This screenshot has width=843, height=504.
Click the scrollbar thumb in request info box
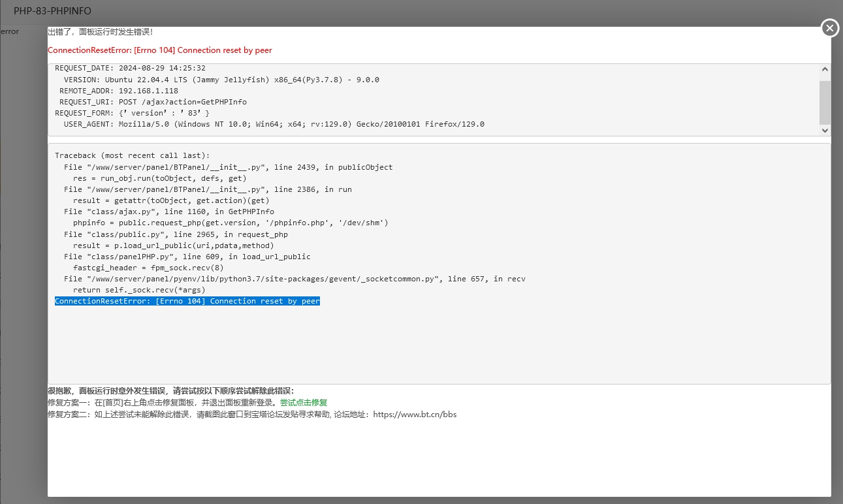coord(825,102)
